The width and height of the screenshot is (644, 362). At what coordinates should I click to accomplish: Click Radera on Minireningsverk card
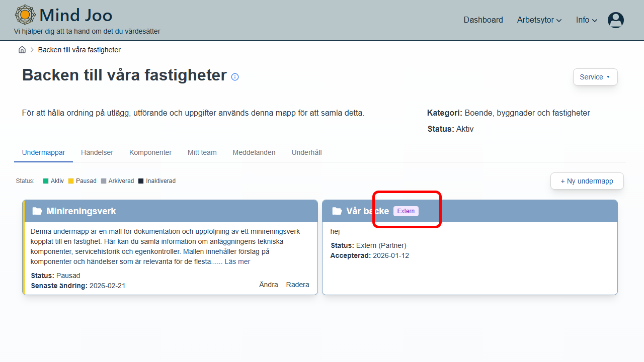298,285
